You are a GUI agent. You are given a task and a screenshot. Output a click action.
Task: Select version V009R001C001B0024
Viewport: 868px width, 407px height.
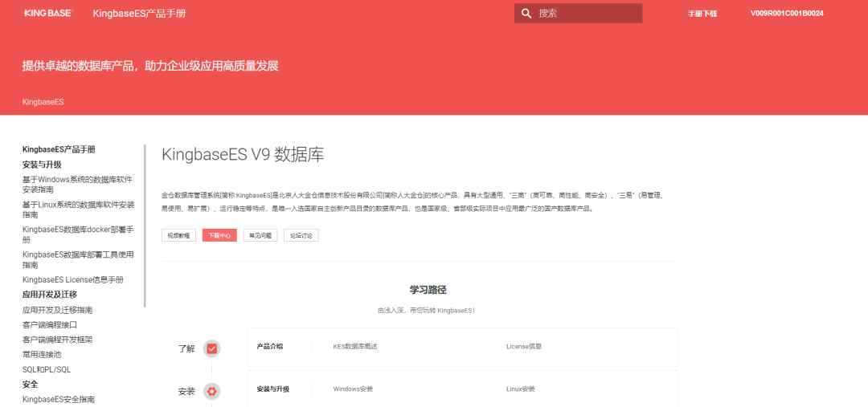(x=787, y=14)
